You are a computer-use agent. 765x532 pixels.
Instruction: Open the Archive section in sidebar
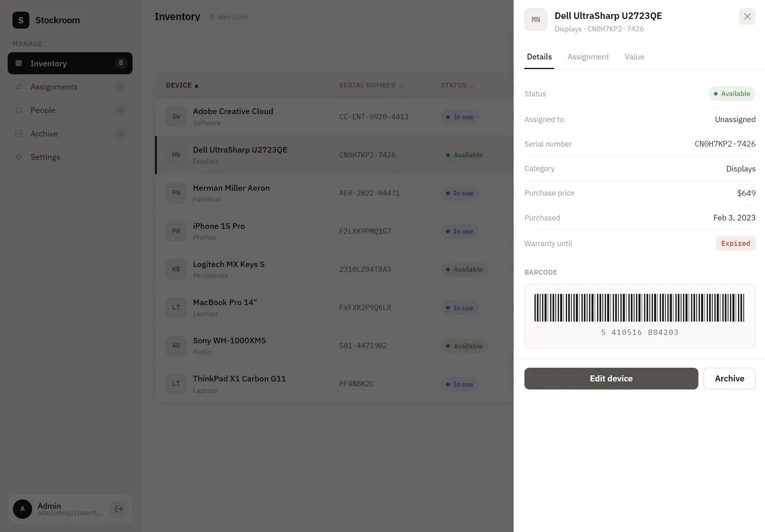[70, 133]
